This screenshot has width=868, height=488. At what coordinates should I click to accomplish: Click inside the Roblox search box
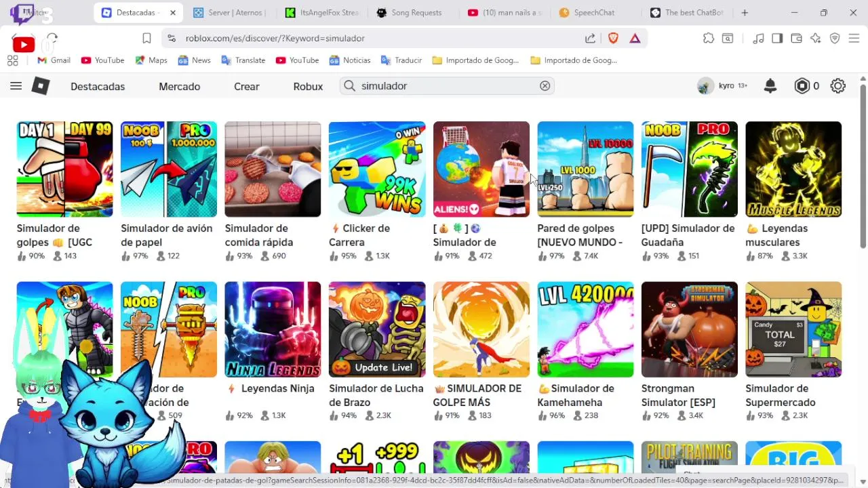[x=448, y=86]
